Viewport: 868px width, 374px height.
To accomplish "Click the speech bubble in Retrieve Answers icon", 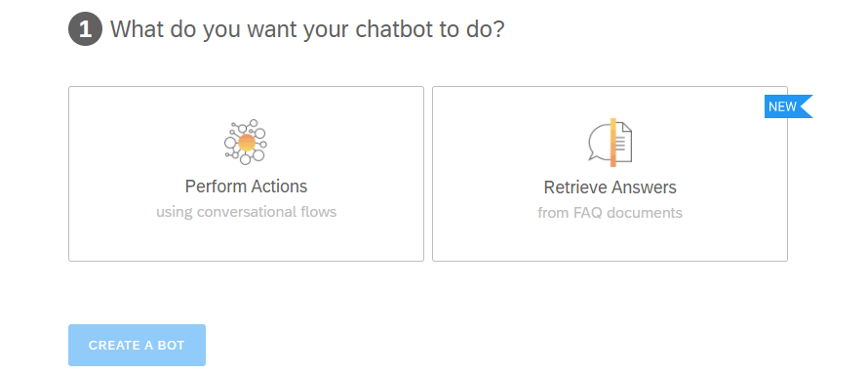I will (x=600, y=143).
